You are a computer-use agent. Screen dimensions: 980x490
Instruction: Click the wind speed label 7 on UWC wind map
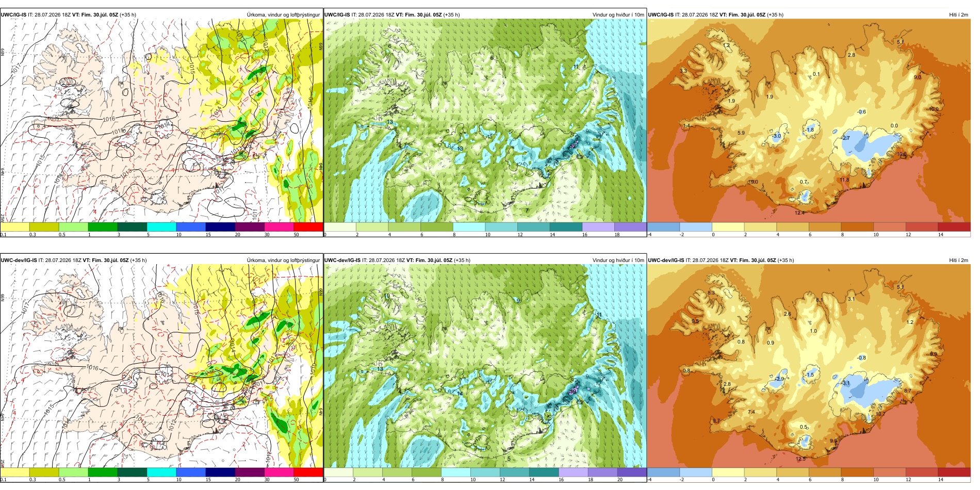(x=527, y=210)
